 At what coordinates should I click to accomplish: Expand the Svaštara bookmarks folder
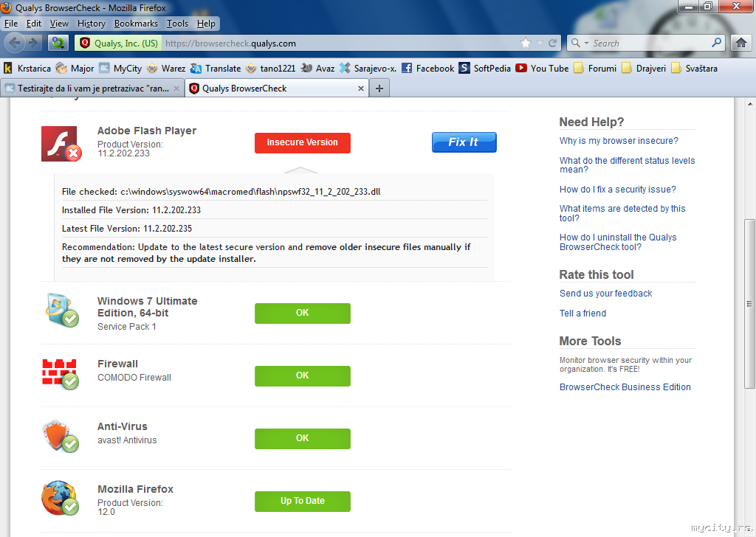(694, 69)
